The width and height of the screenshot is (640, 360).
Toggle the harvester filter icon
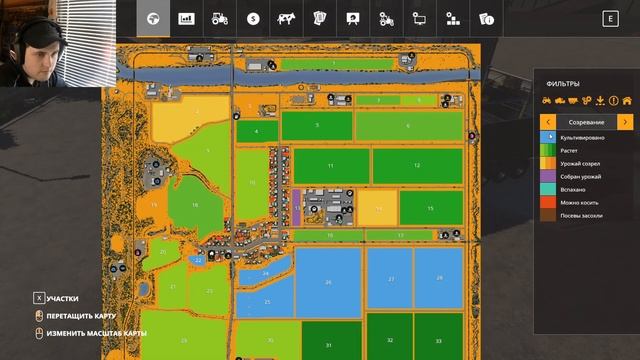coord(560,100)
